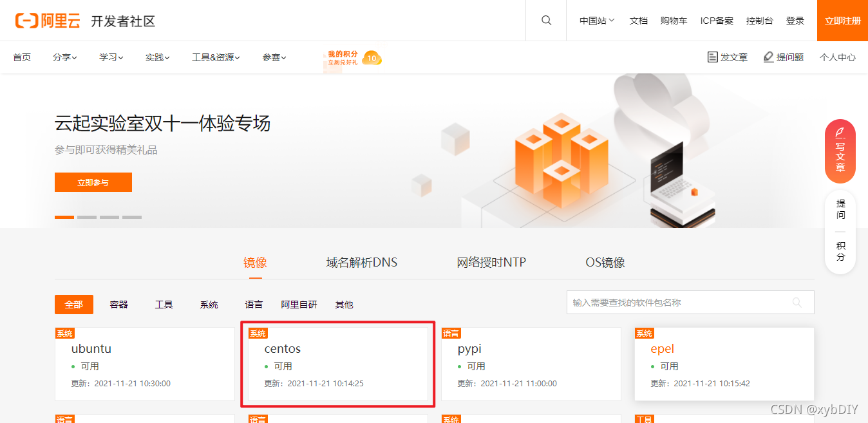
Task: Select the 全部 filter
Action: click(x=74, y=305)
